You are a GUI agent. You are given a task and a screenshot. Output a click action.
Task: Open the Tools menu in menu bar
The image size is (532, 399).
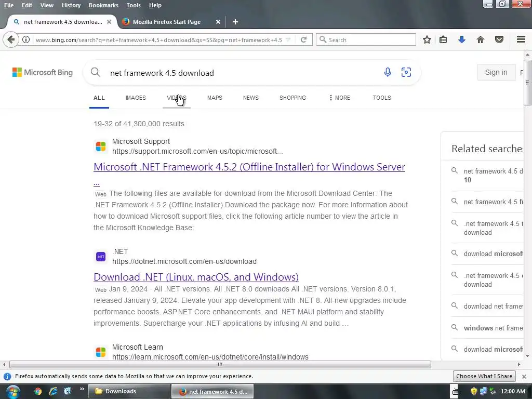(134, 5)
